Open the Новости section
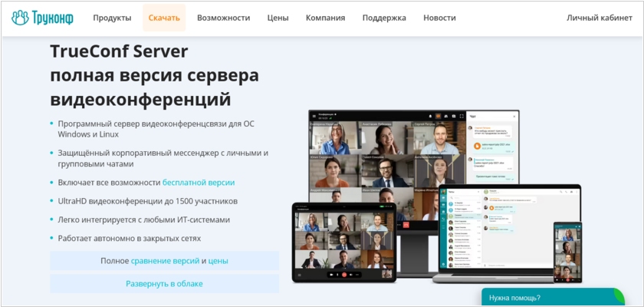644x307 pixels. click(x=439, y=18)
